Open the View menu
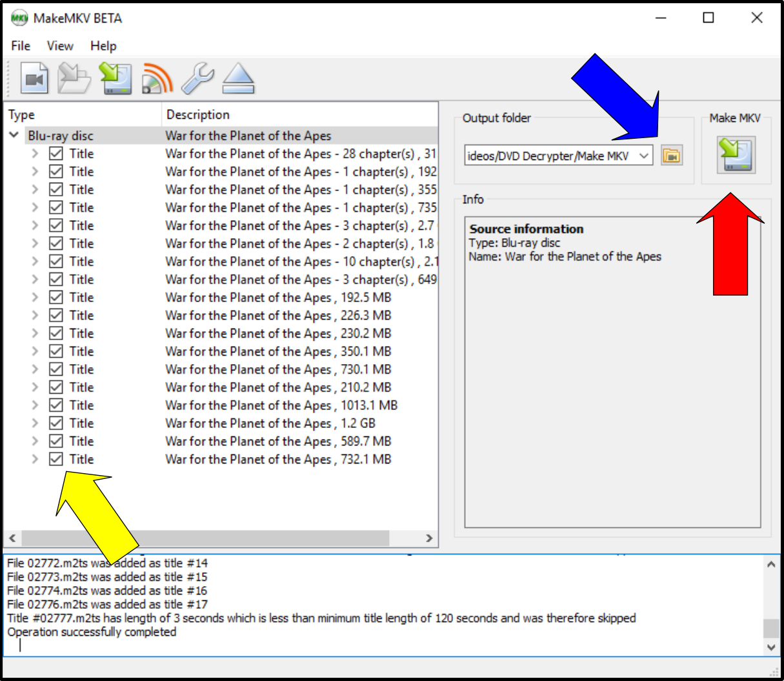 pyautogui.click(x=60, y=46)
